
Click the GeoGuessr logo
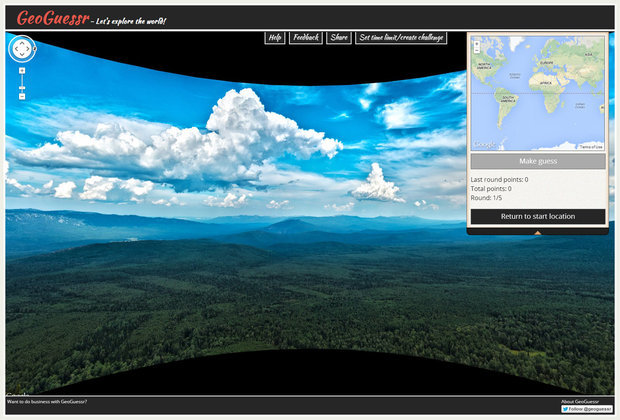52,18
